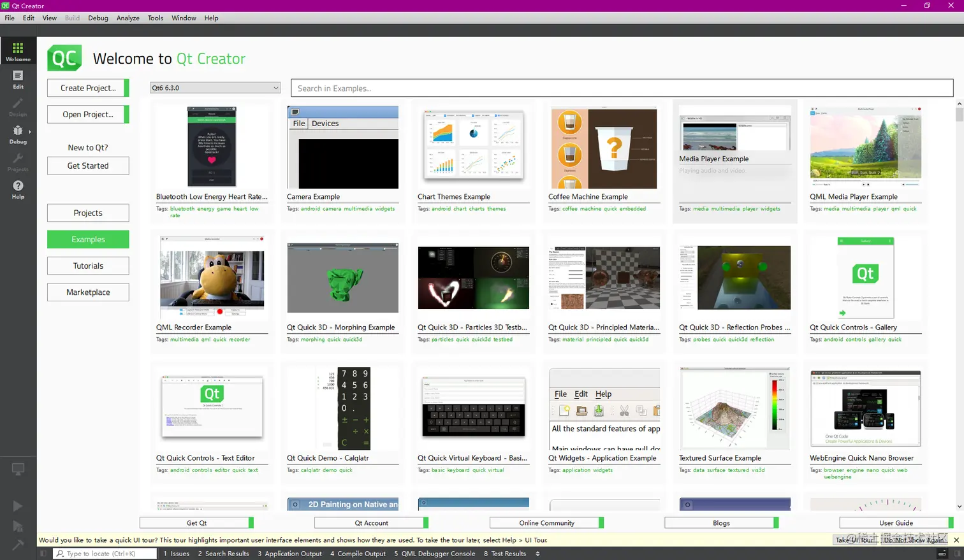Open the Tools menu
964x560 pixels.
pos(156,18)
